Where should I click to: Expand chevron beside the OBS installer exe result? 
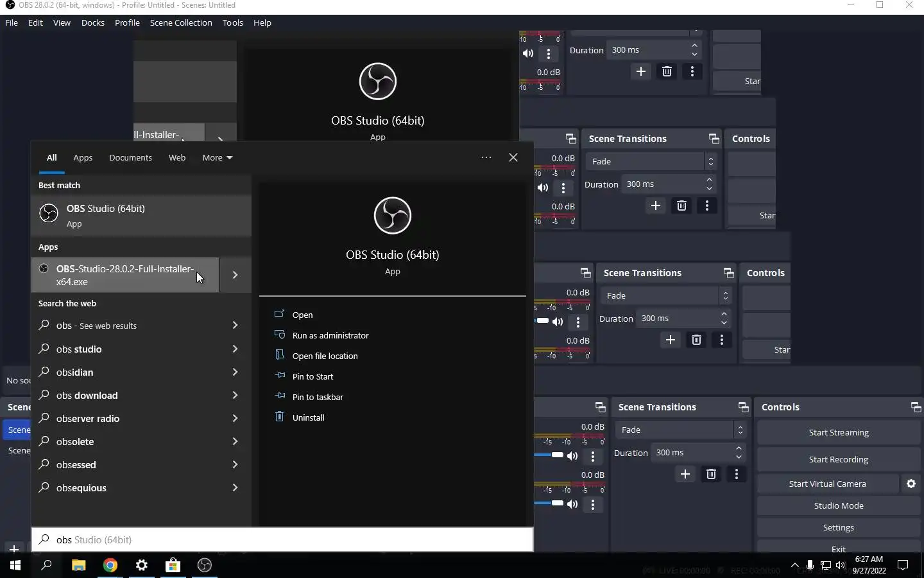coord(235,275)
